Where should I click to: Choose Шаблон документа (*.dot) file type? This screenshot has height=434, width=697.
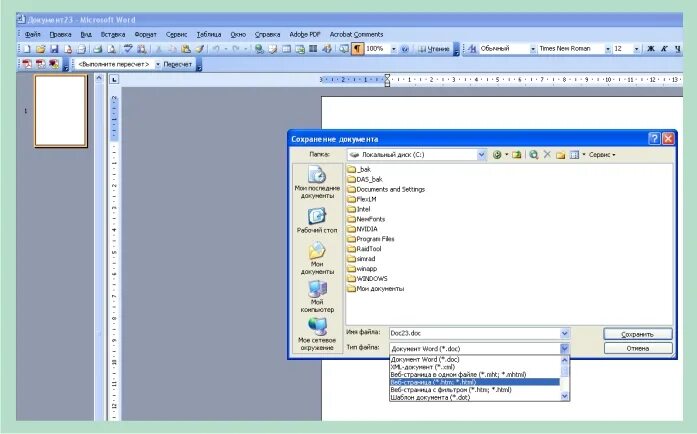point(474,397)
